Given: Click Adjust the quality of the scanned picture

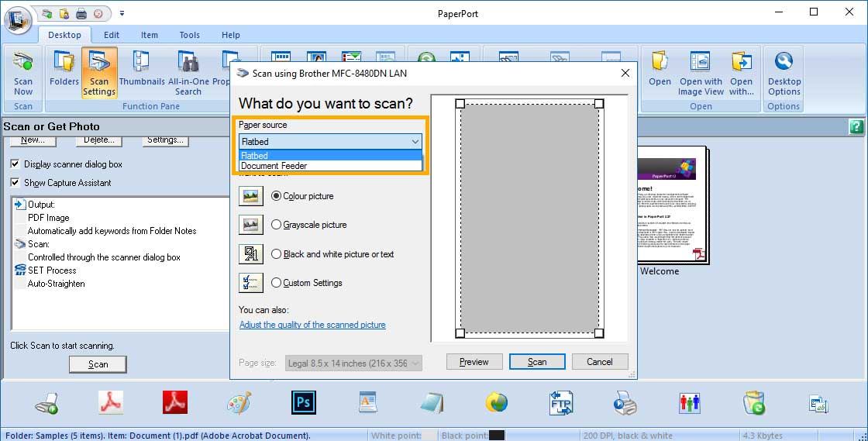Looking at the screenshot, I should [x=312, y=325].
